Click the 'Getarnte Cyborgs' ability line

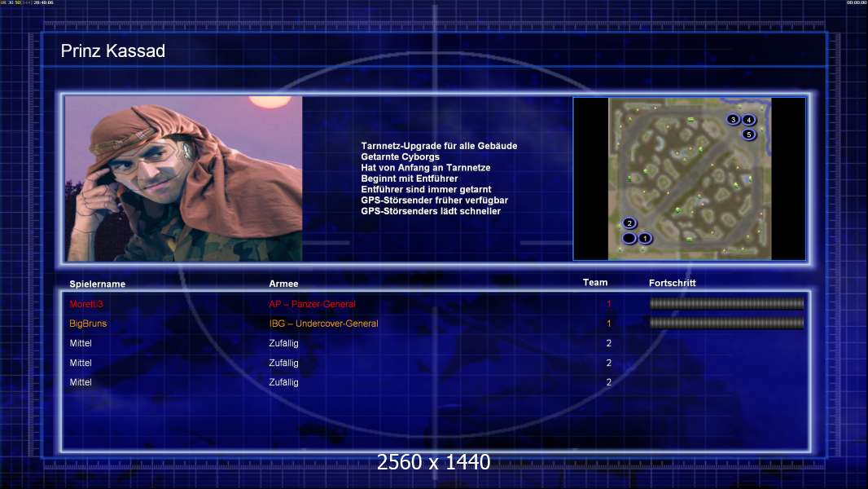click(401, 156)
